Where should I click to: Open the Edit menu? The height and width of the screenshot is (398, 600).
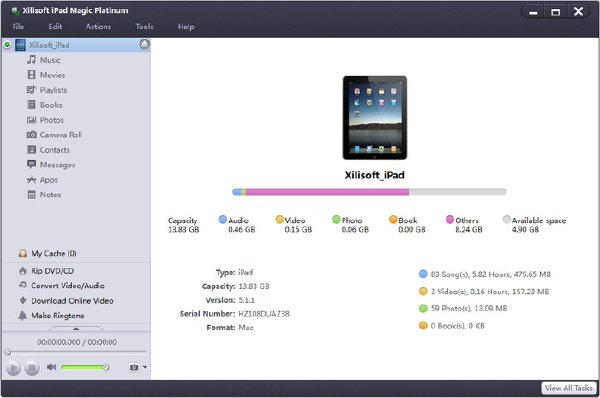coord(55,26)
